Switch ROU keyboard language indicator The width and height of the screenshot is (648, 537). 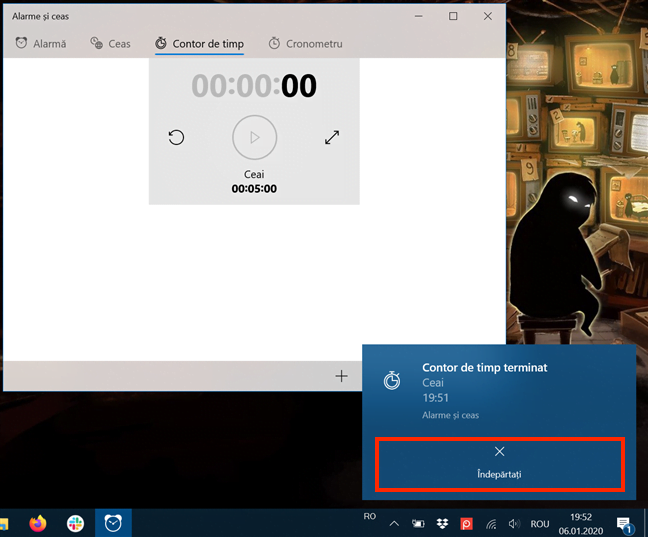click(x=540, y=524)
